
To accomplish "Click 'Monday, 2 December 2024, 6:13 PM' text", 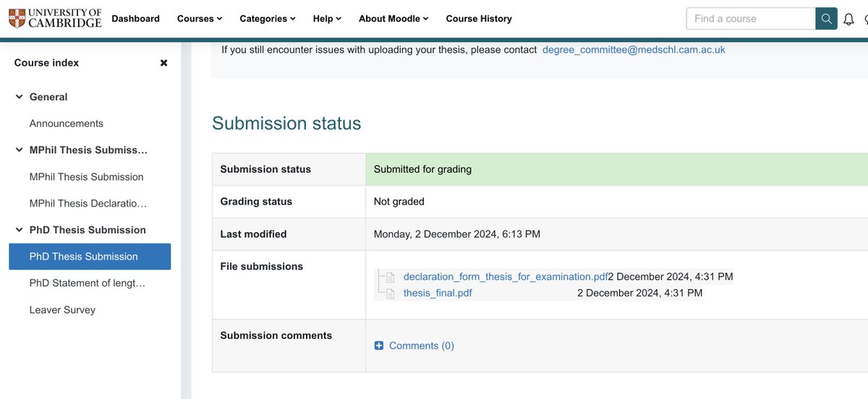I will point(457,234).
